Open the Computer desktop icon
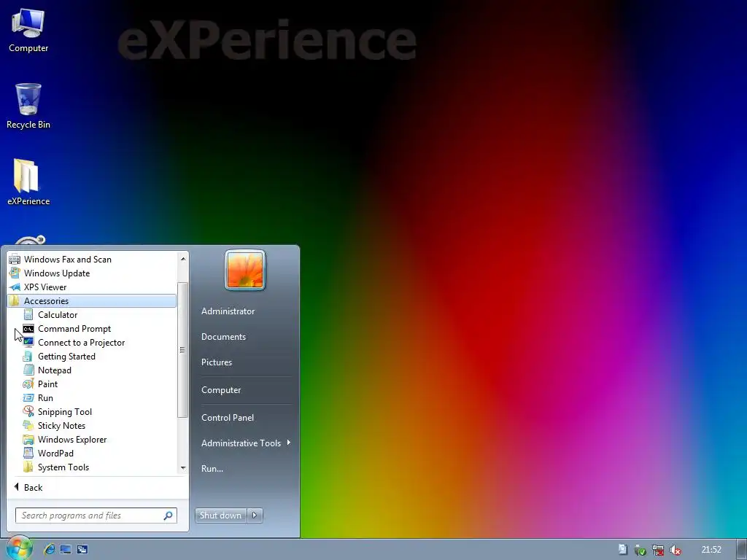Screen dimensions: 747x560 click(x=28, y=30)
